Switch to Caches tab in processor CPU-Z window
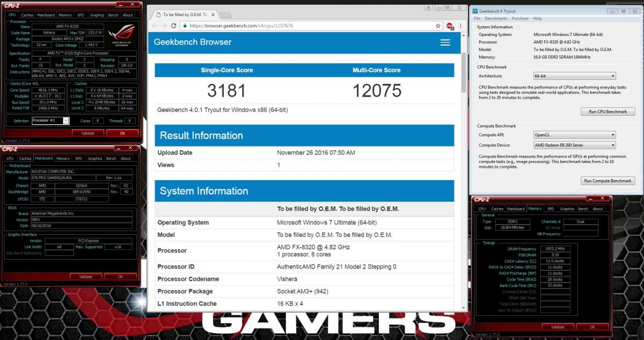644x340 pixels. (x=27, y=15)
